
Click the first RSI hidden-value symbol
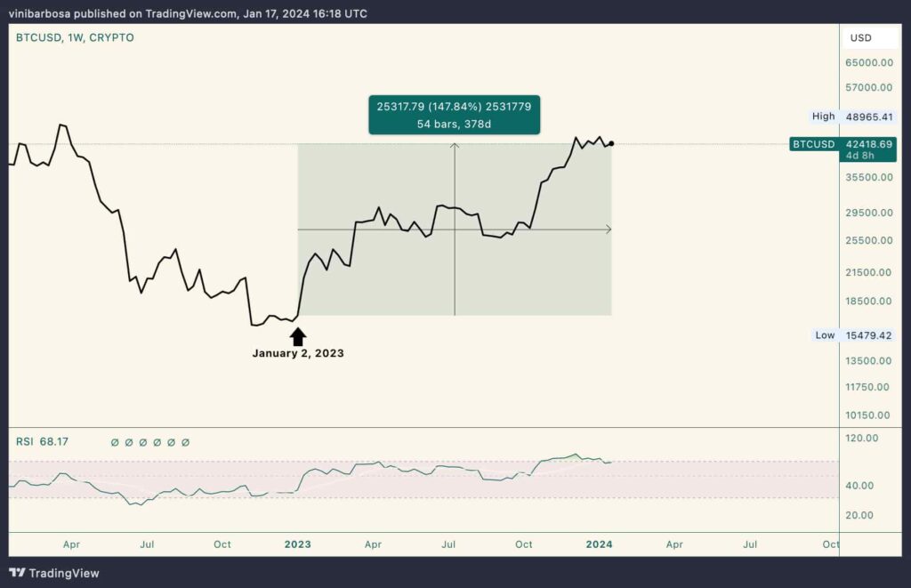click(115, 443)
